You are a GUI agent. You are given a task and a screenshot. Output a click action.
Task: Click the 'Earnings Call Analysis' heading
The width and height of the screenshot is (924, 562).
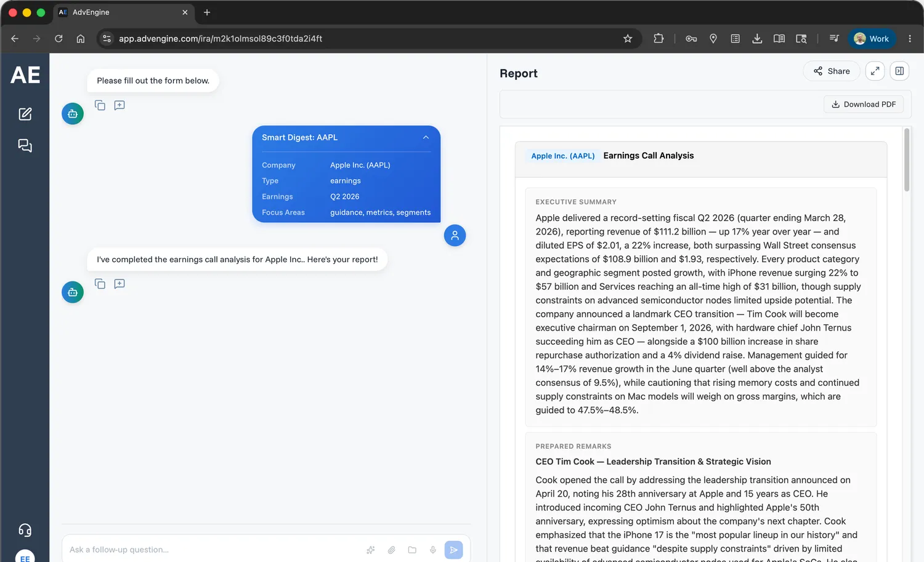tap(649, 156)
